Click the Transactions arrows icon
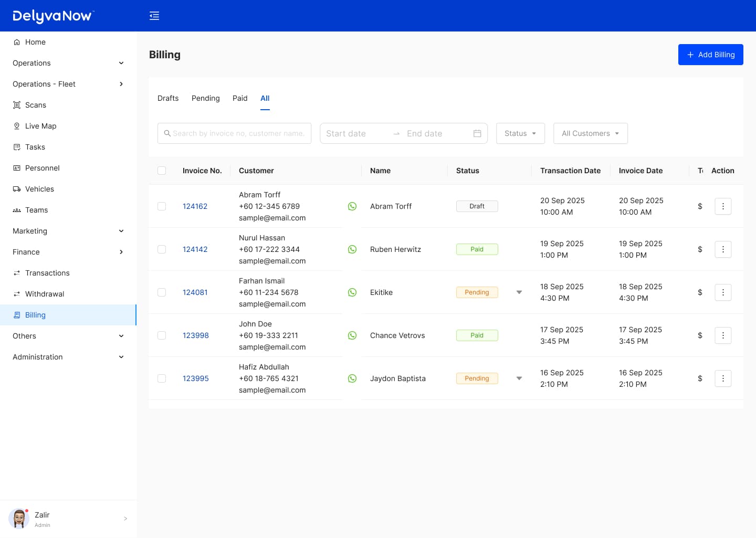The width and height of the screenshot is (756, 538). pyautogui.click(x=17, y=273)
